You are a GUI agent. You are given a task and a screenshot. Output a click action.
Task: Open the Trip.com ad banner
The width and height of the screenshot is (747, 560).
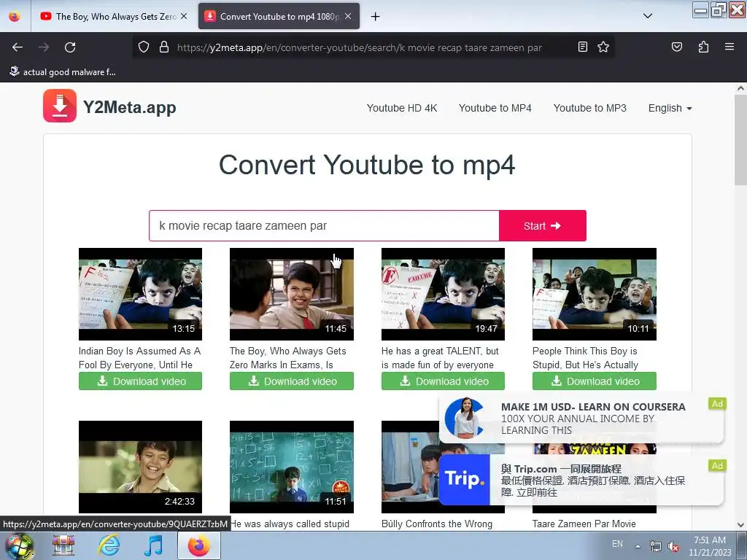pyautogui.click(x=581, y=480)
